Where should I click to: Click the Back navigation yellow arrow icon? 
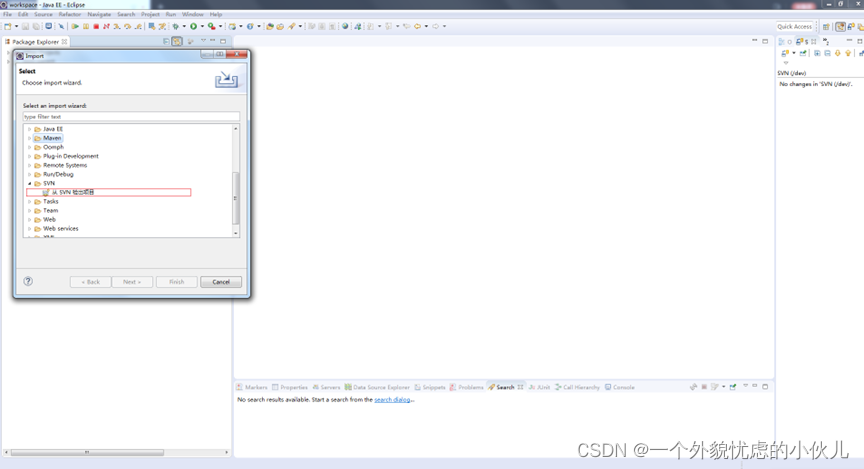(417, 26)
